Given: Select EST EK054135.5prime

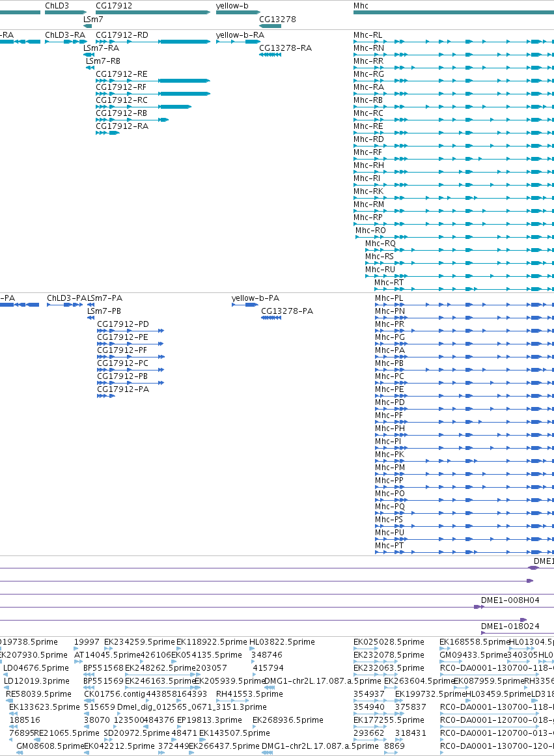Looking at the screenshot, I should pyautogui.click(x=206, y=655).
